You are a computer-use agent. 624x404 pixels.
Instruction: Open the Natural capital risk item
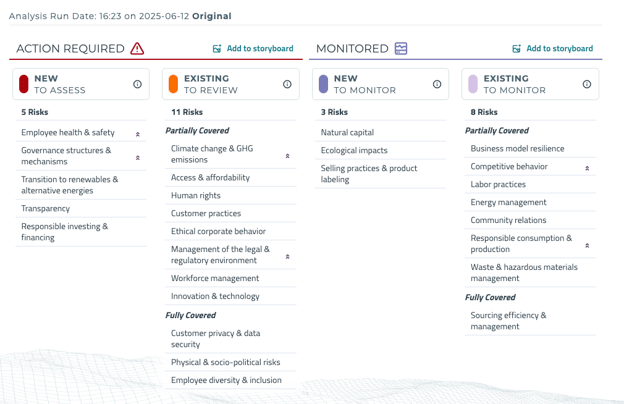click(x=347, y=132)
